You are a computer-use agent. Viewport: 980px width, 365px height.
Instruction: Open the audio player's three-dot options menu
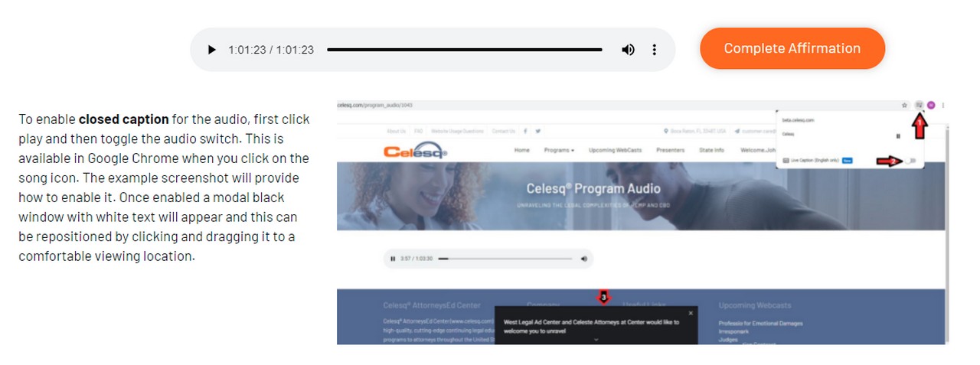655,50
